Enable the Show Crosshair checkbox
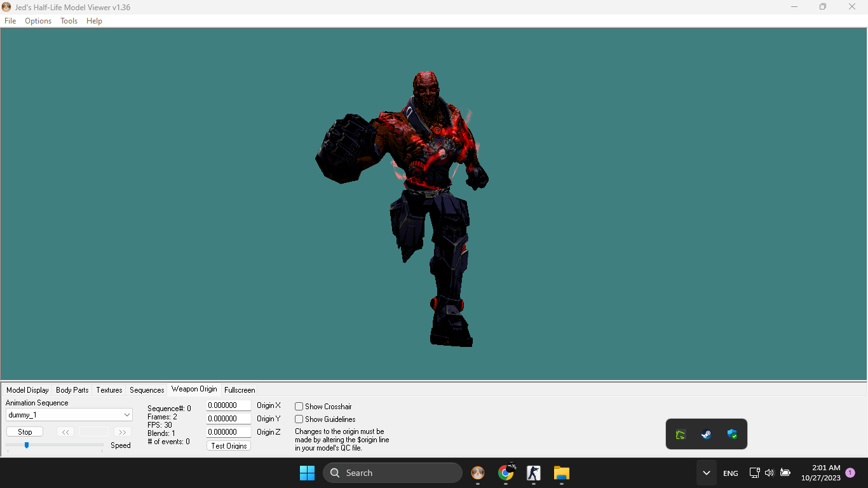Screen dimensions: 868x488 click(299, 407)
